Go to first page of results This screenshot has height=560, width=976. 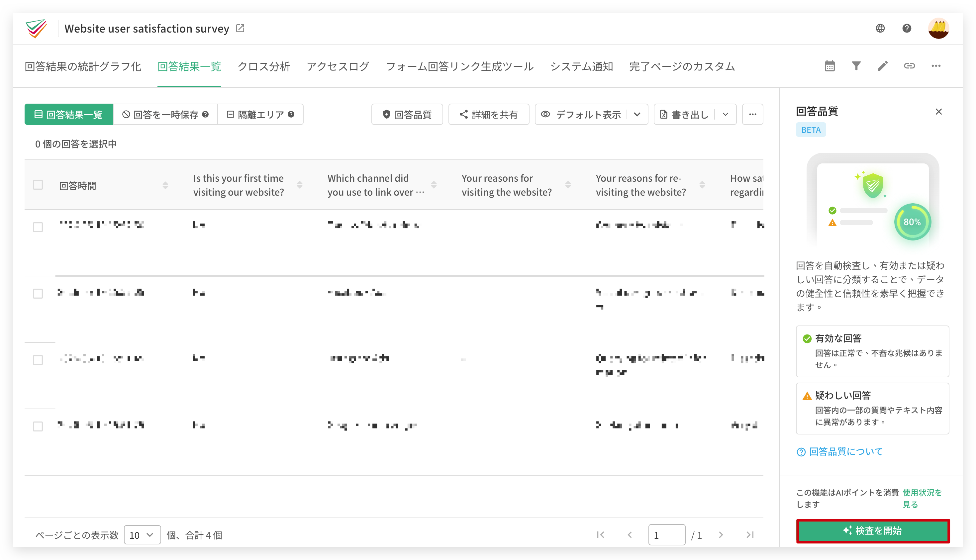click(601, 535)
